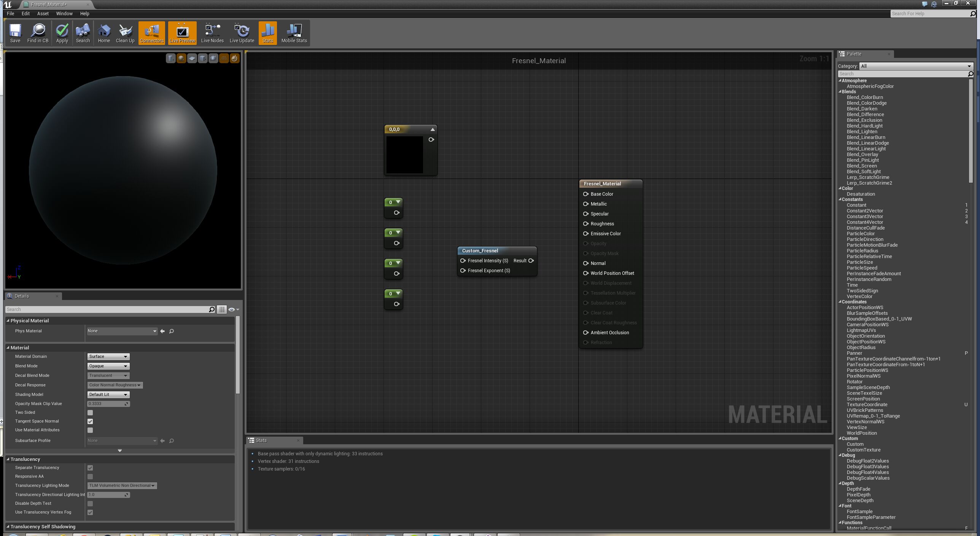The width and height of the screenshot is (980, 536).
Task: Uncheck Separate Translucency option
Action: click(90, 468)
